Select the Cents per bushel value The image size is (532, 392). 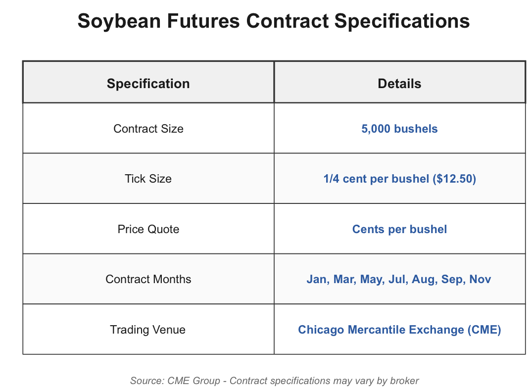pos(399,229)
